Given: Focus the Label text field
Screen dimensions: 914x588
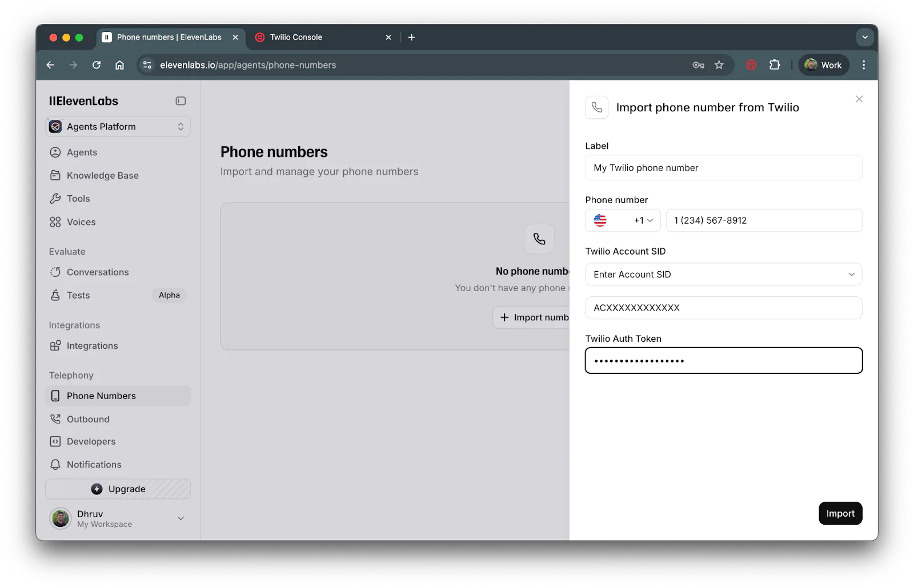Looking at the screenshot, I should point(723,168).
